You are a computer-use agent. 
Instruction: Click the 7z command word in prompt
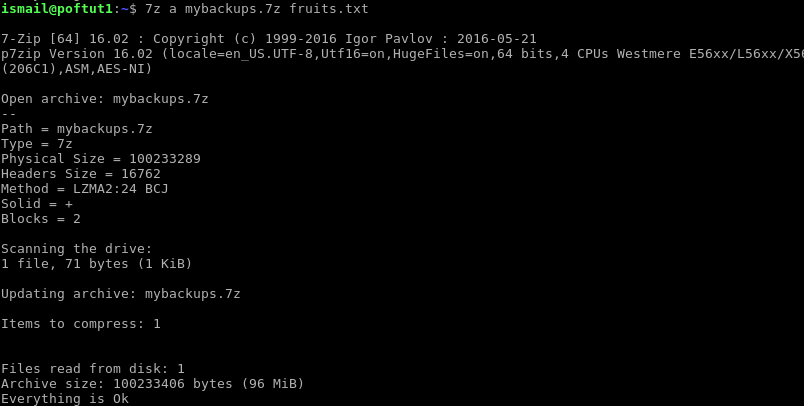pyautogui.click(x=153, y=9)
